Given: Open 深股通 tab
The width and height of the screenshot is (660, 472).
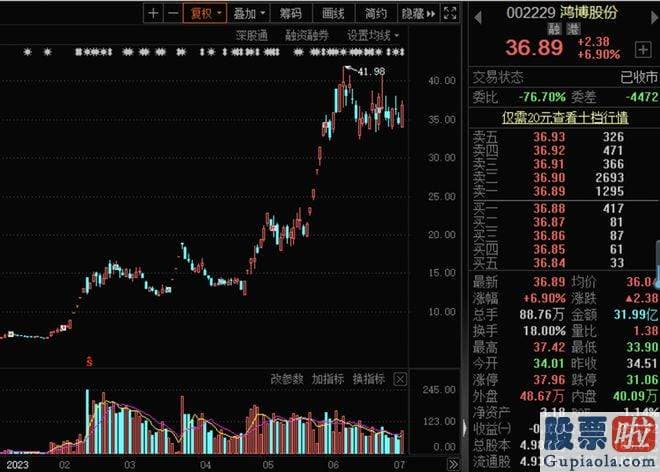Looking at the screenshot, I should (x=252, y=36).
